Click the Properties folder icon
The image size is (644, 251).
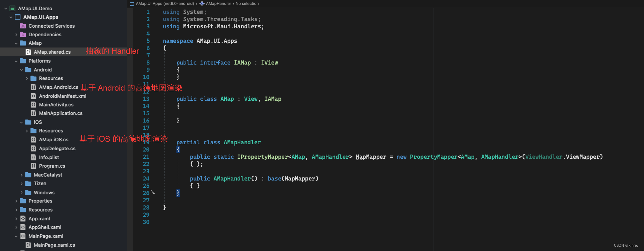[x=23, y=201]
